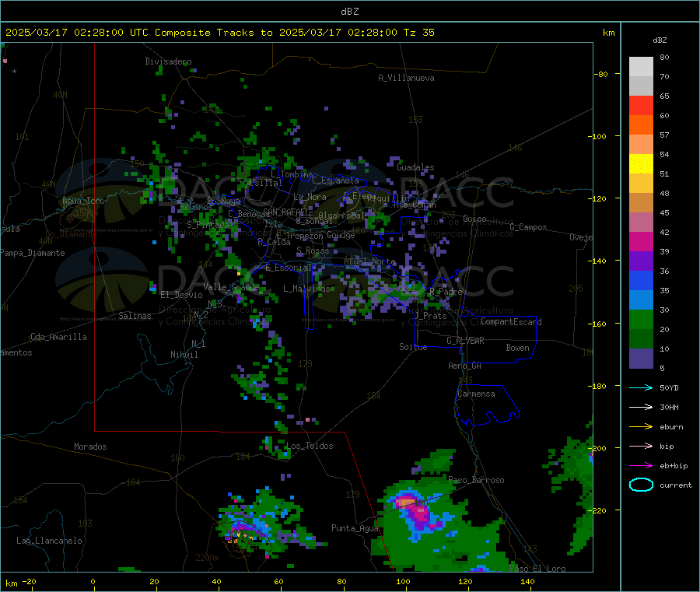
Task: Click the '-220' tick on vertical km axis
Action: tap(599, 510)
